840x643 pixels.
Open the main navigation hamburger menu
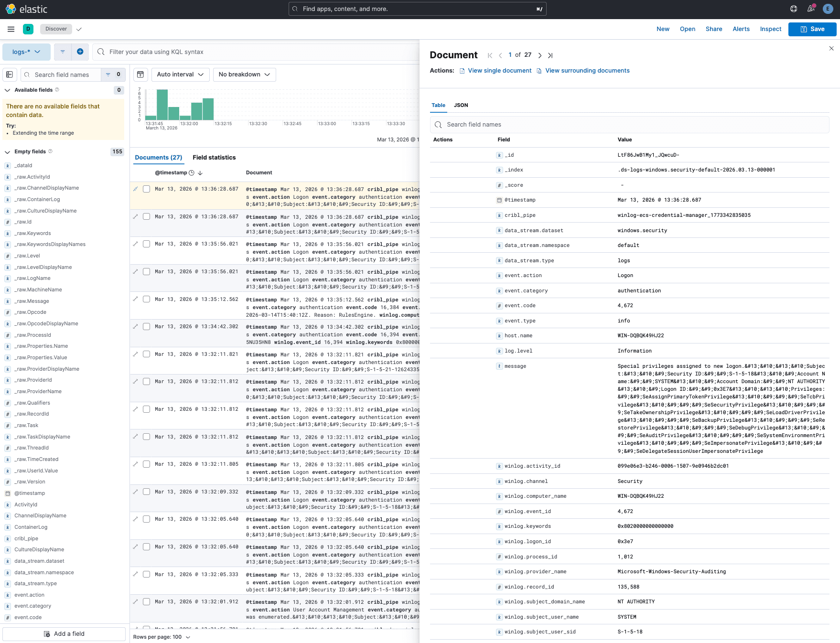click(x=11, y=29)
